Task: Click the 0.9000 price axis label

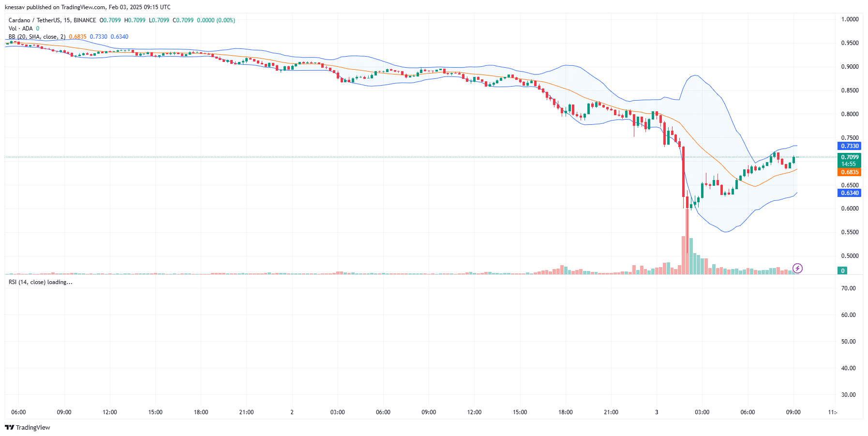Action: click(850, 67)
